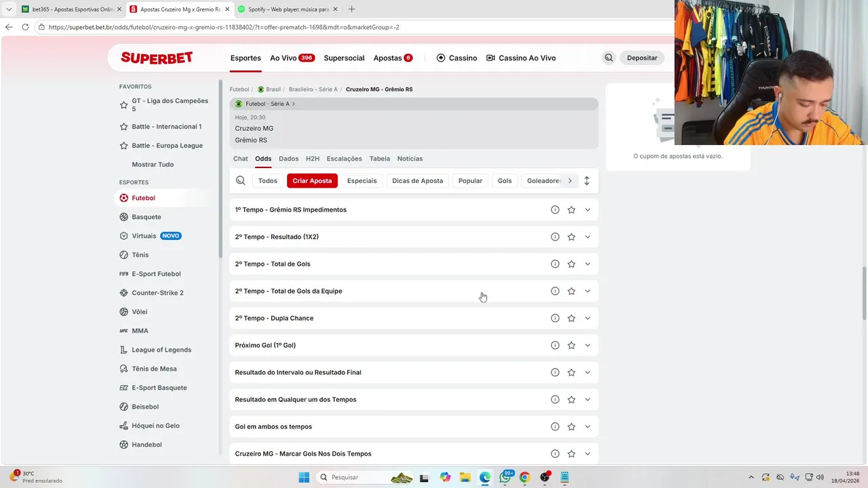Open the Escalações tab
868x488 pixels.
tap(344, 159)
